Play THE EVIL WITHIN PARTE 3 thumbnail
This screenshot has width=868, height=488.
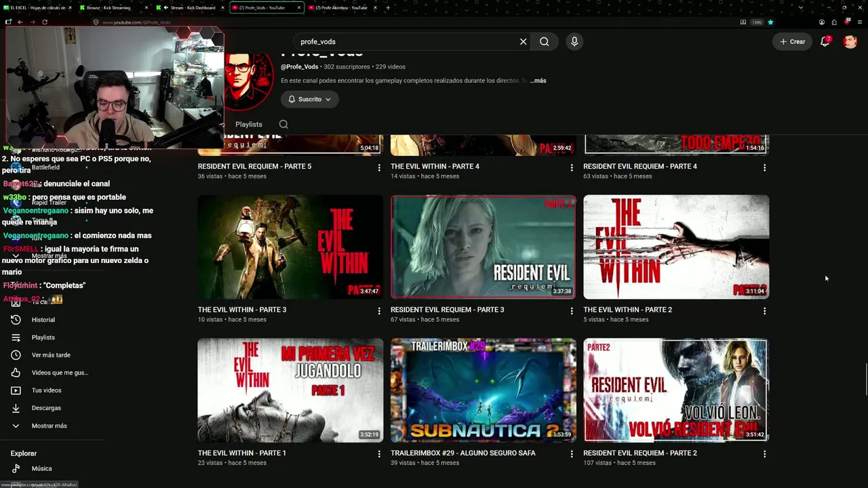point(290,247)
